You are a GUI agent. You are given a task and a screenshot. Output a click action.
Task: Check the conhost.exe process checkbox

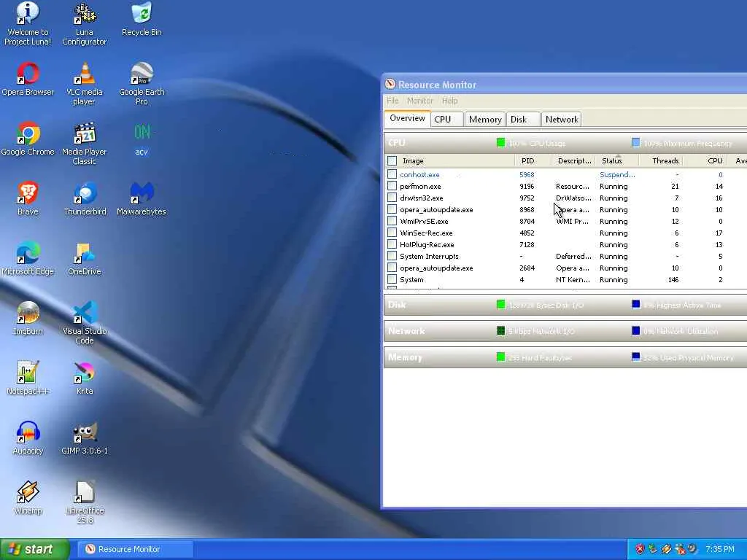pyautogui.click(x=392, y=174)
